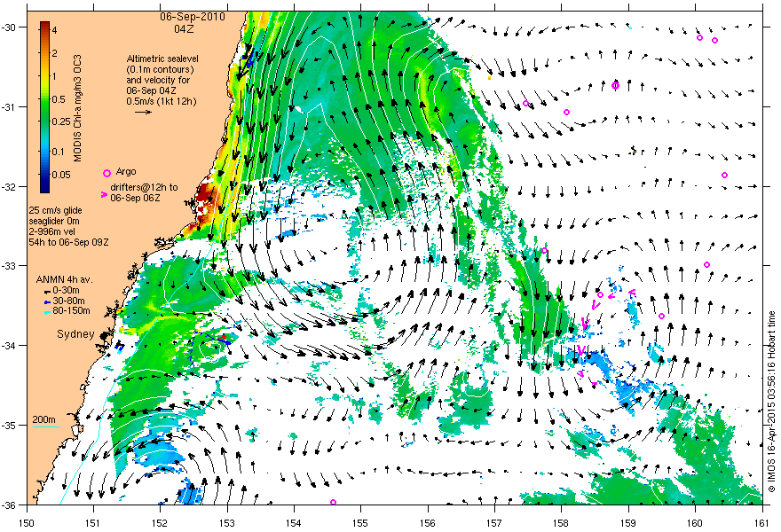
Task: Select the Argo float marker near -31 latitude, 157.5 longitude
Action: [x=525, y=104]
